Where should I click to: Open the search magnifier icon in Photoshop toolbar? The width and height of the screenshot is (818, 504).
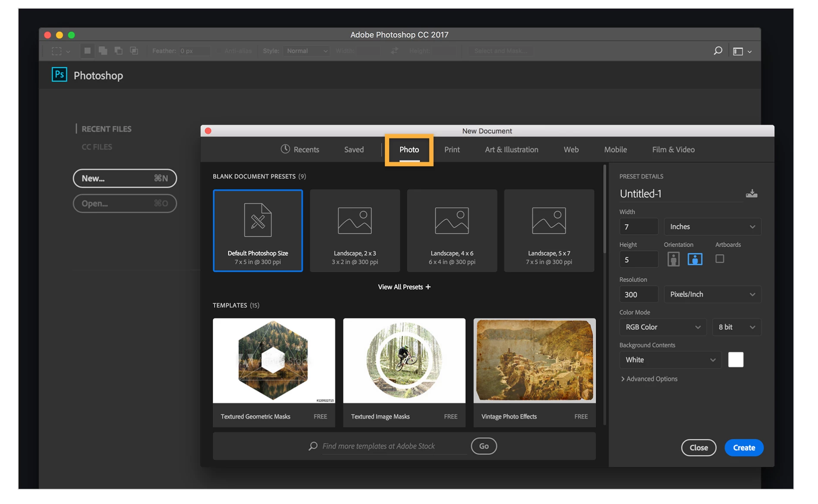point(717,51)
